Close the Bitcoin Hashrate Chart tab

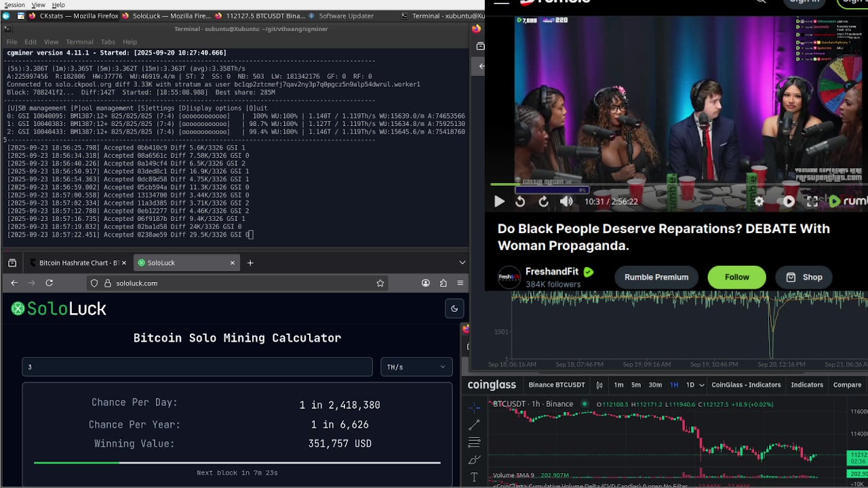click(x=123, y=263)
